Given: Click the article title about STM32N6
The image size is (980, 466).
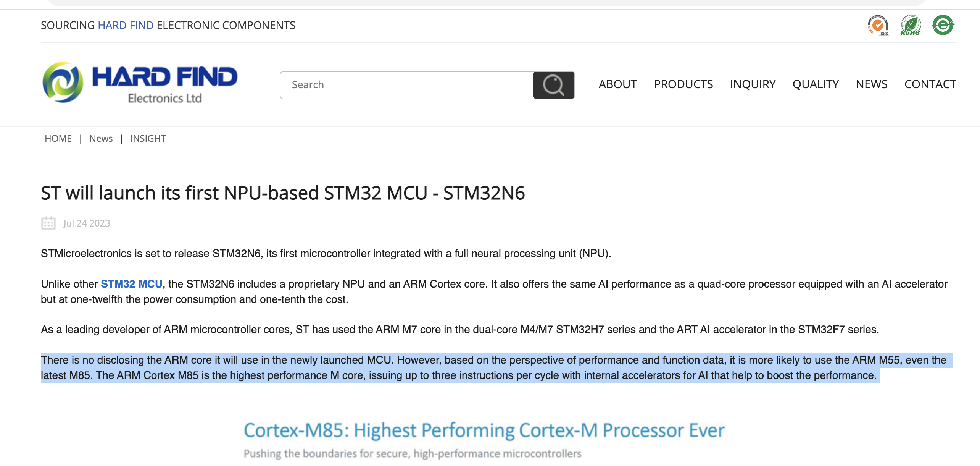Looking at the screenshot, I should [283, 193].
